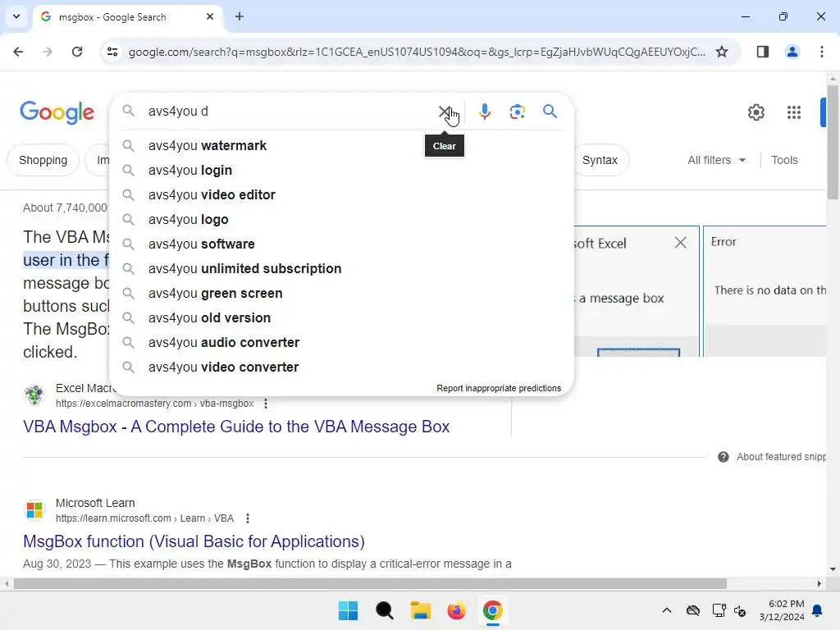Open the Chrome side panel
The width and height of the screenshot is (840, 630).
(x=763, y=52)
